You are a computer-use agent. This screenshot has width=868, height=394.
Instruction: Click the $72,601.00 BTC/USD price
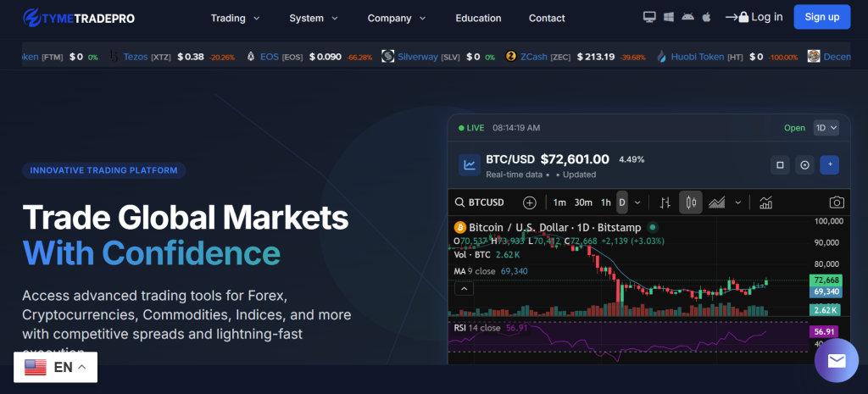[x=575, y=159]
